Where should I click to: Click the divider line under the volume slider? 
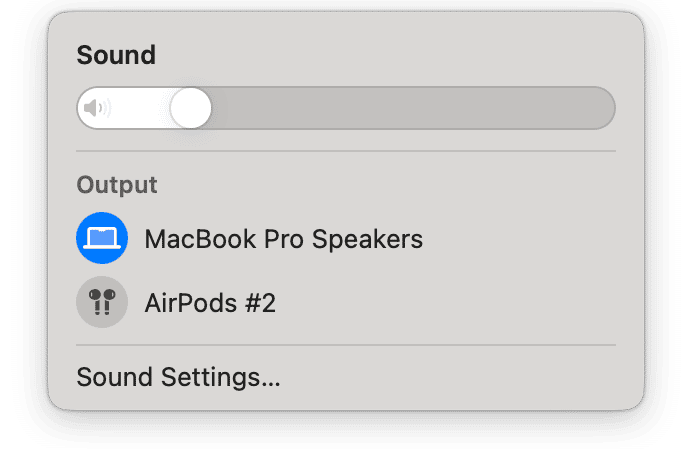point(346,152)
